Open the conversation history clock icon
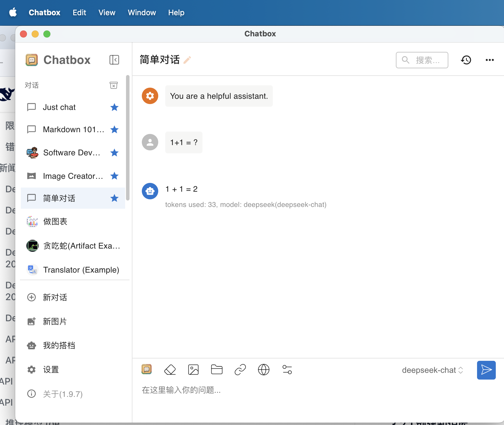Screen dimensions: 504x425 tap(466, 60)
